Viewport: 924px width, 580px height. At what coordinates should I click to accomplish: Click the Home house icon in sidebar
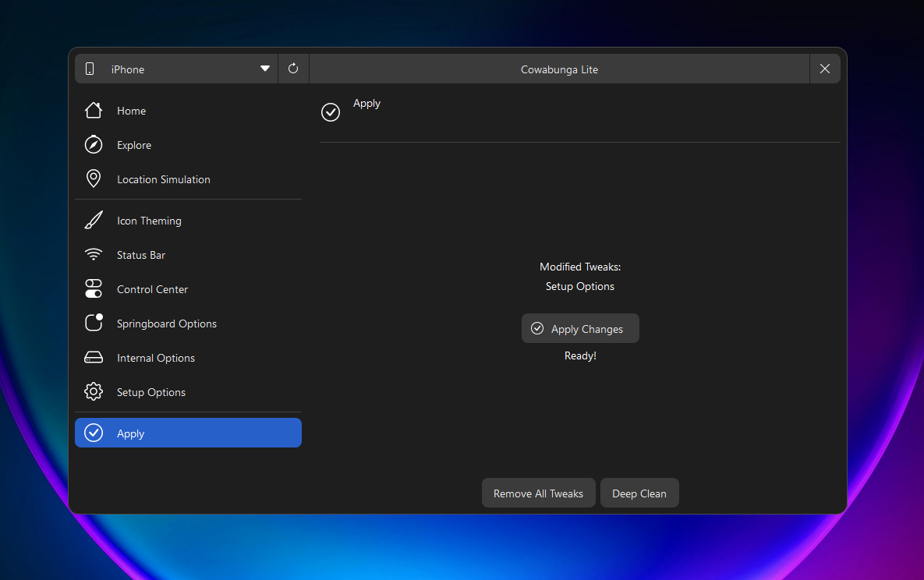[94, 110]
